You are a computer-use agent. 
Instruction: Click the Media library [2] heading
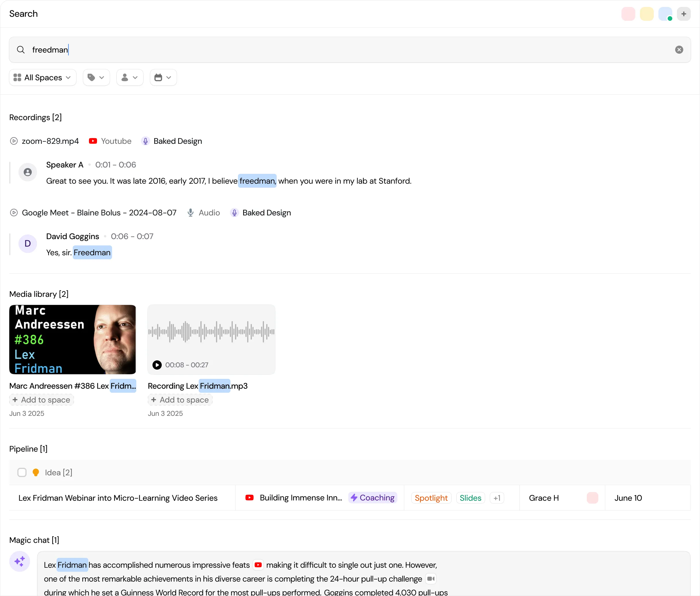39,294
